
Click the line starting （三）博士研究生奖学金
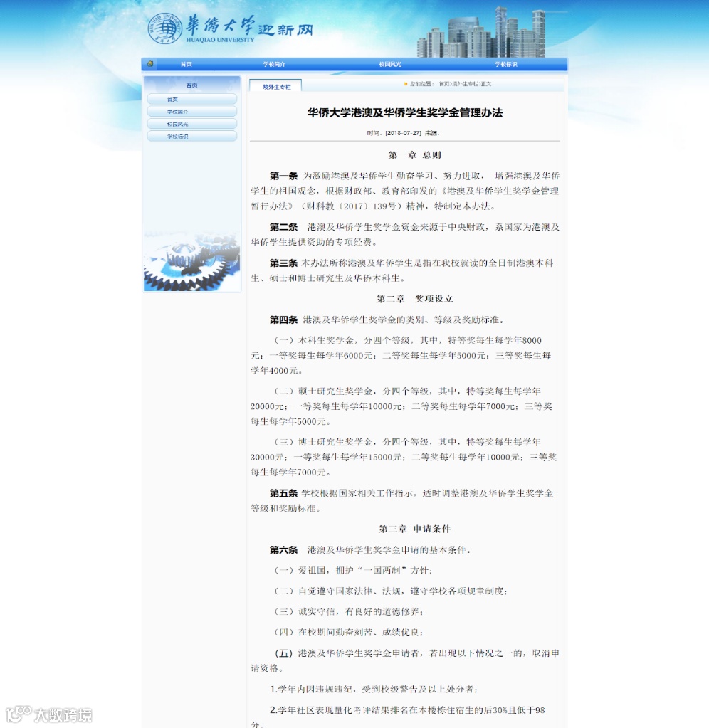(x=406, y=442)
